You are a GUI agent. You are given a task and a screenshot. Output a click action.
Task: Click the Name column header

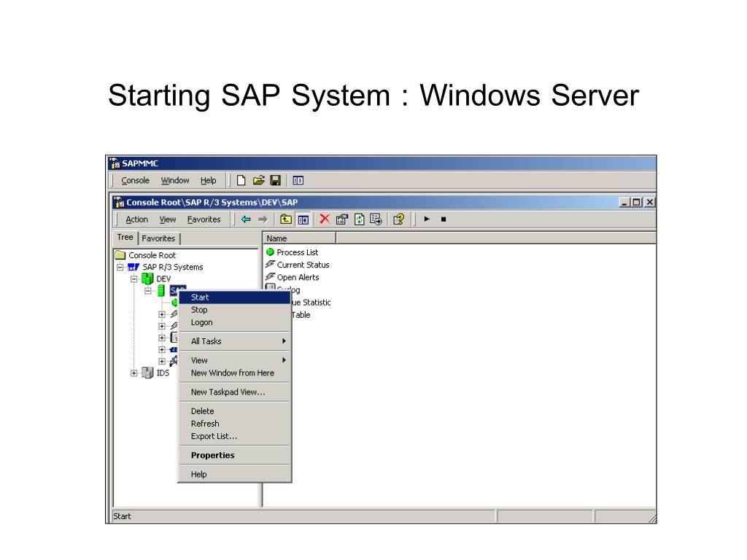(x=299, y=238)
